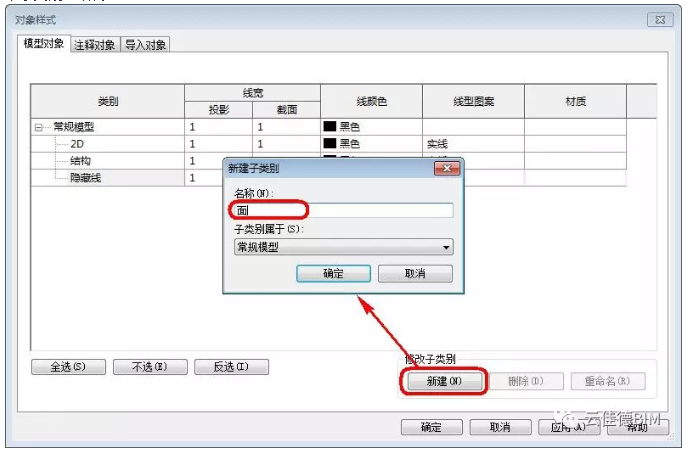Select the 模型对象 tab
This screenshot has width=689, height=453.
[x=45, y=44]
